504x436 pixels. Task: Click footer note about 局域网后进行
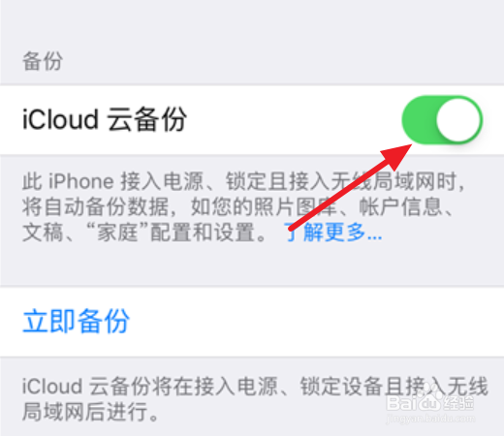90,412
